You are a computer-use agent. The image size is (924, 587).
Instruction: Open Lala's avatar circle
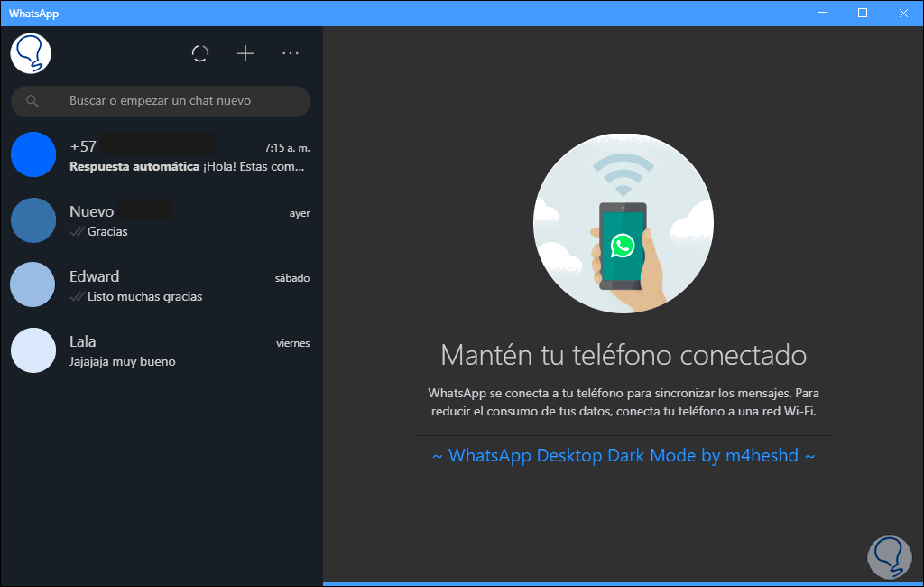coord(33,349)
